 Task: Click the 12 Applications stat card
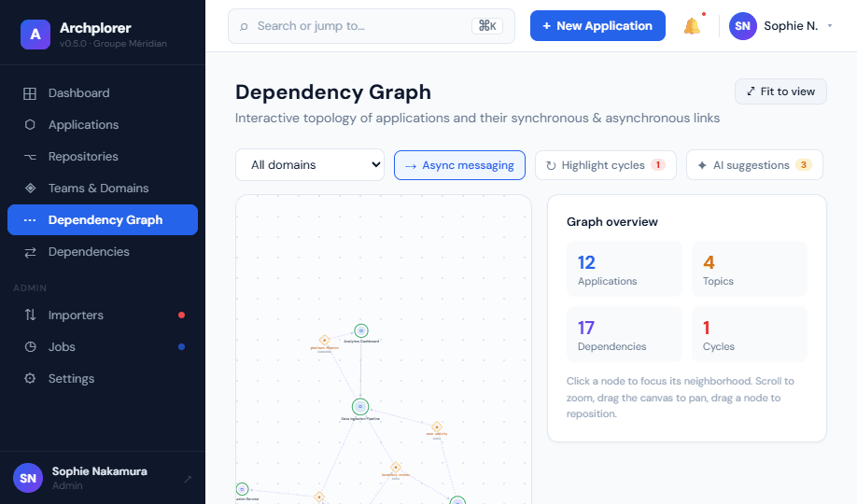tap(625, 269)
